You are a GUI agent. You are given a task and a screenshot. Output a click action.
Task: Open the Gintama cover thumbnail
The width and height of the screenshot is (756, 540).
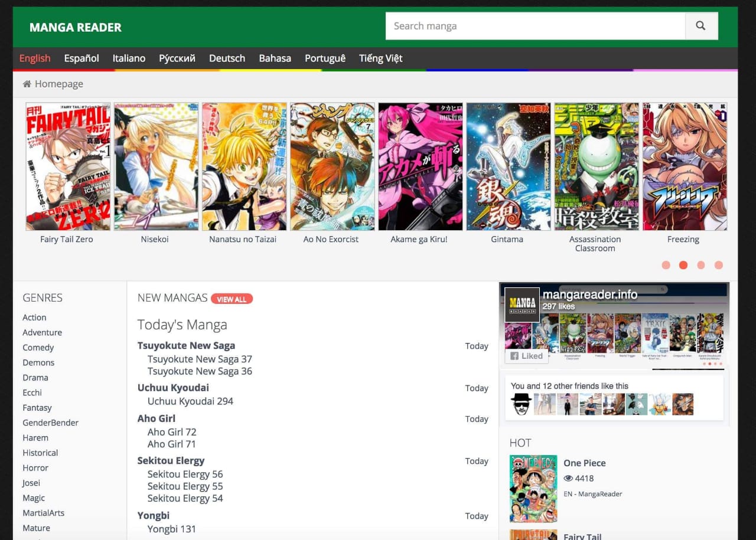click(x=508, y=166)
